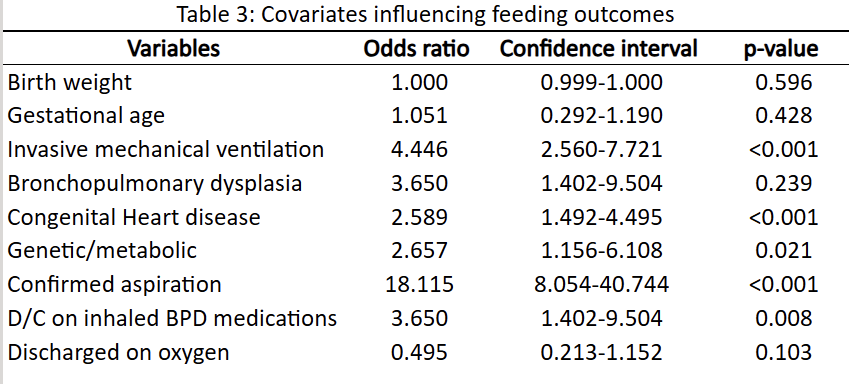849x384 pixels.
Task: Click the odds ratio value 18.115
Action: [x=419, y=284]
